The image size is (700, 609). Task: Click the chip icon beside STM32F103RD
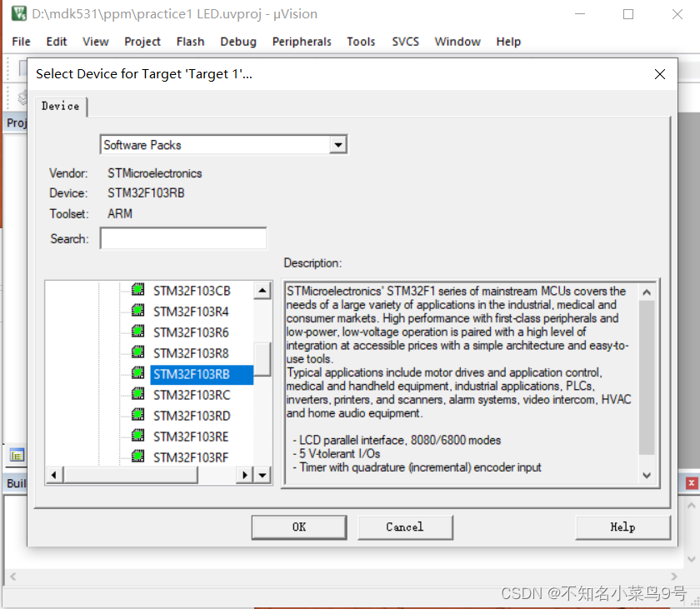pyautogui.click(x=138, y=415)
